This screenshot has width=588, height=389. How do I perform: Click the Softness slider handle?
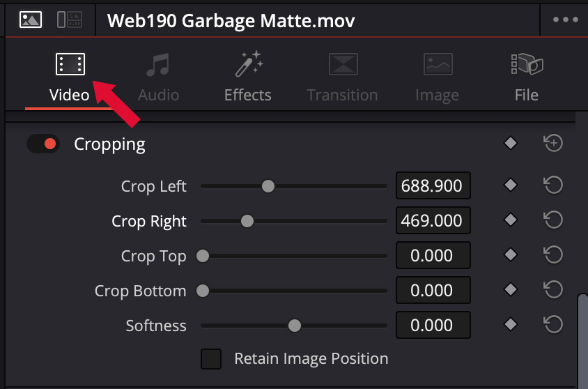point(295,326)
